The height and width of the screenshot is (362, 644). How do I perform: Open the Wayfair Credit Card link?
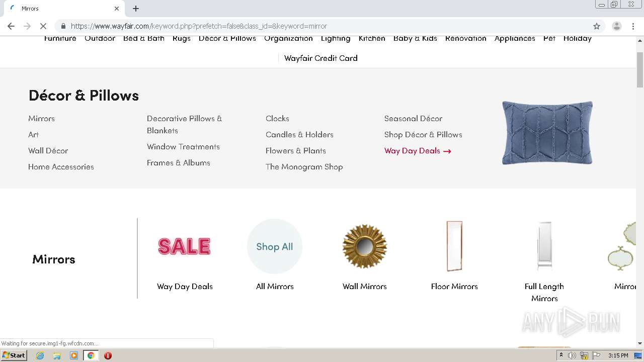coord(321,58)
